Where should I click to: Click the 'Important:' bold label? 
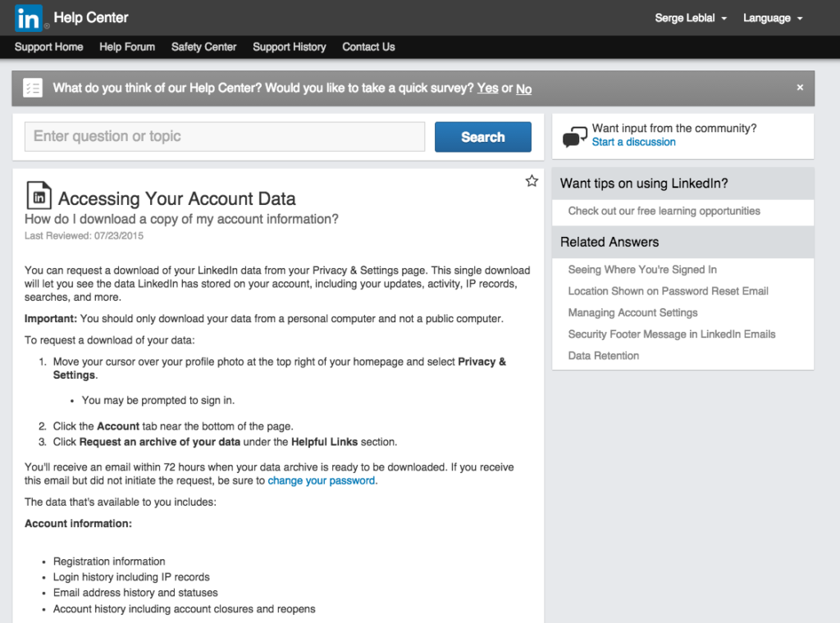51,319
